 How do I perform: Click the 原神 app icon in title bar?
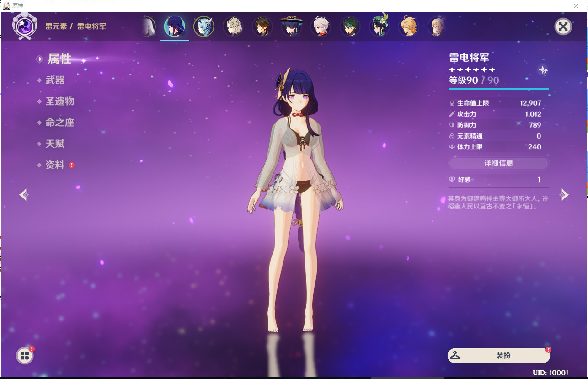pos(7,6)
